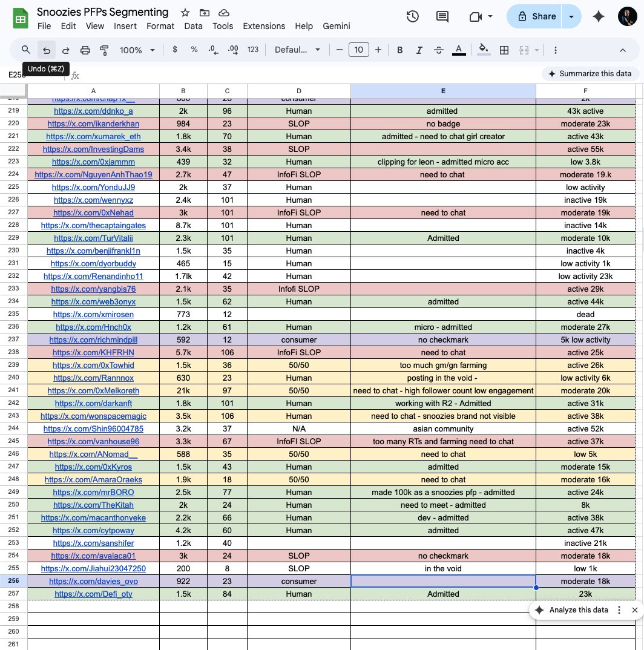Check the cloud document status icon
Screen dimensions: 644x650
click(x=224, y=13)
